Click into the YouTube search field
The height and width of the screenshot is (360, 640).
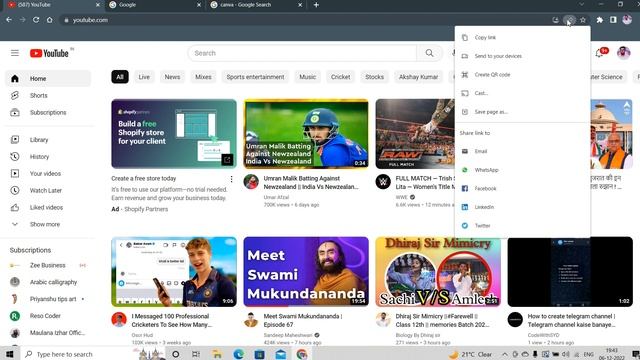tap(302, 53)
